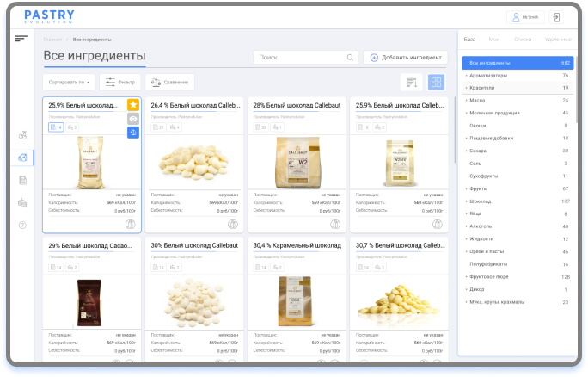The image size is (588, 377).
Task: Select the Сухофрукты category
Action: (518, 176)
